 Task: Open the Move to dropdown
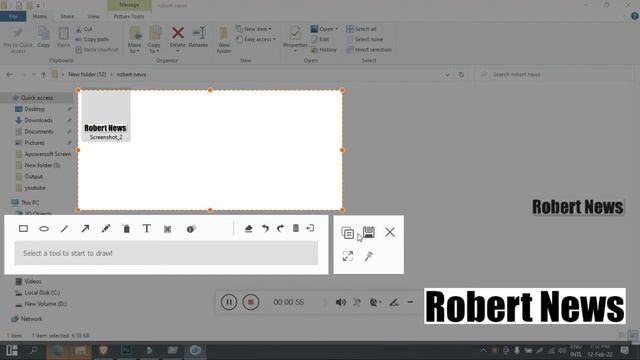tap(134, 40)
